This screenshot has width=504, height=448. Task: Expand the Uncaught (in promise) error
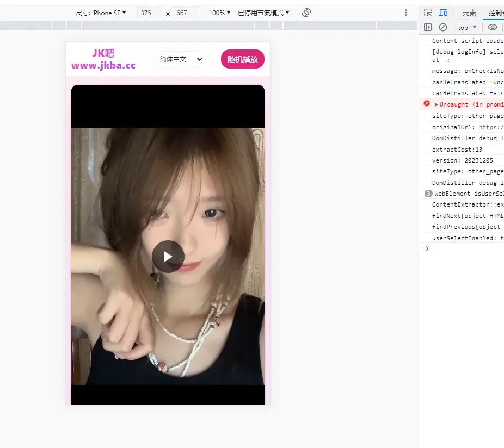click(x=436, y=104)
